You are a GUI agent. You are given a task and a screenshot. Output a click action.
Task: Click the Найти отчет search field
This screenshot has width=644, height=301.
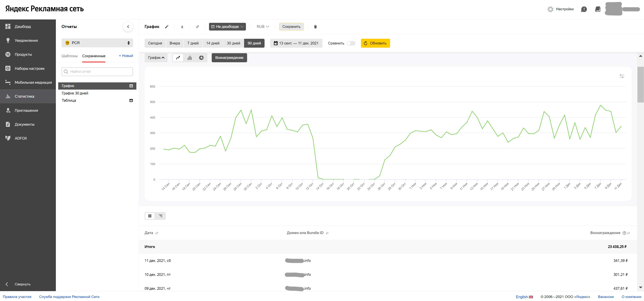pyautogui.click(x=97, y=72)
